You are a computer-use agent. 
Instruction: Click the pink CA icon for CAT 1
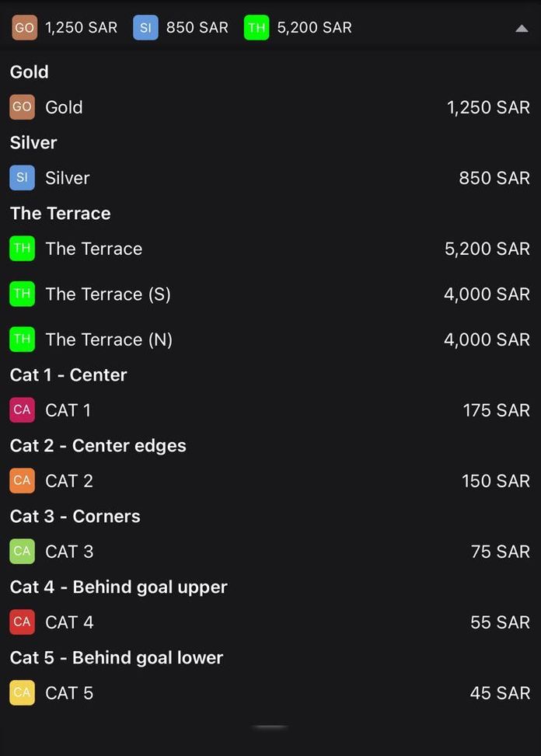point(22,410)
